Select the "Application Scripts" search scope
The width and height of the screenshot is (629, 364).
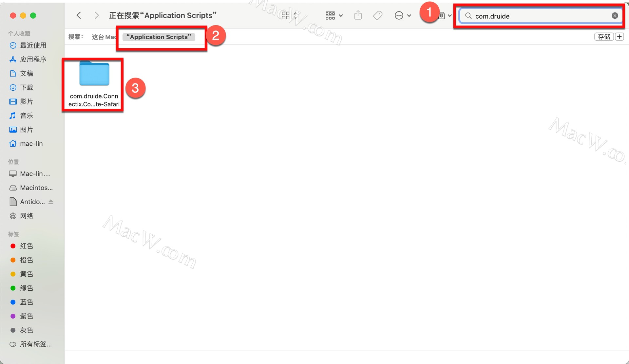pyautogui.click(x=159, y=37)
